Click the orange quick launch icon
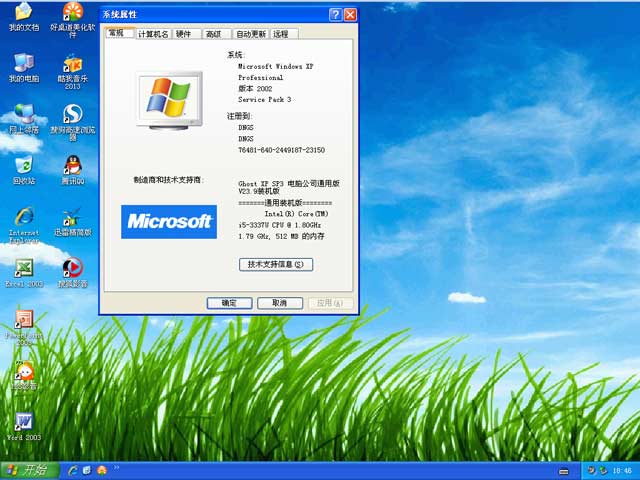Image resolution: width=640 pixels, height=480 pixels. tap(102, 470)
